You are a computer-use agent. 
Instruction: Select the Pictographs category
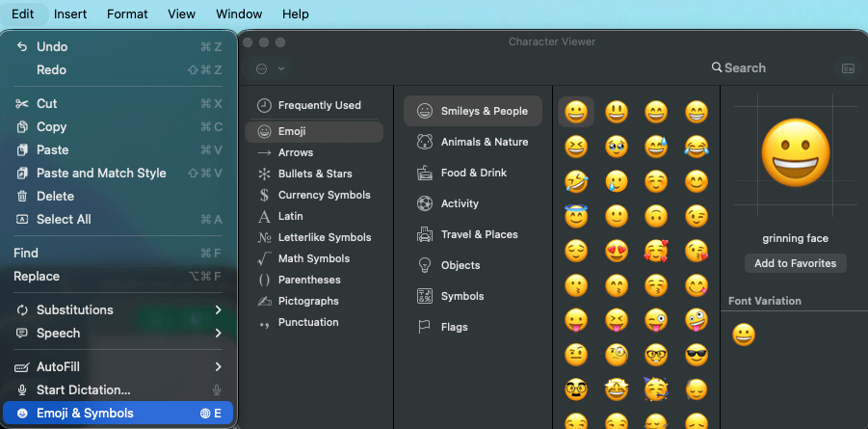click(x=314, y=301)
